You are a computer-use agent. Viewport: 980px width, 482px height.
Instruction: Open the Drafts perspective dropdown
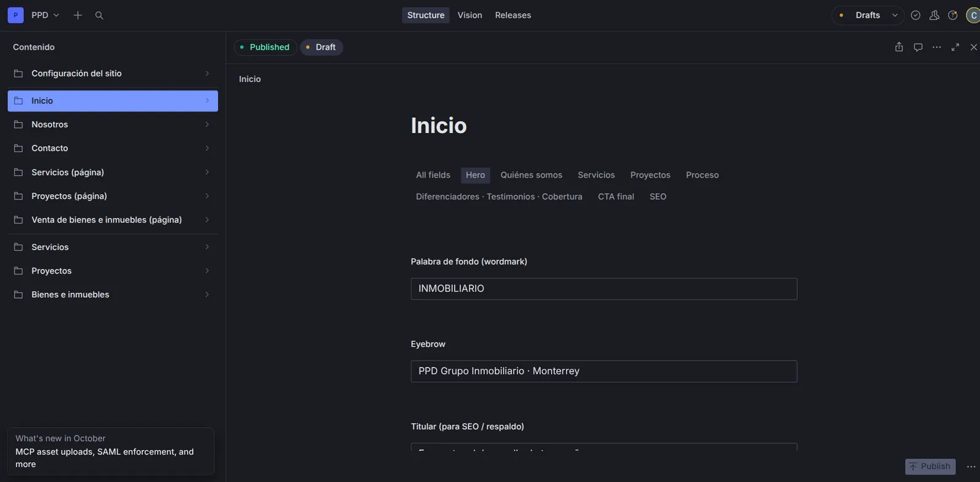pyautogui.click(x=868, y=15)
